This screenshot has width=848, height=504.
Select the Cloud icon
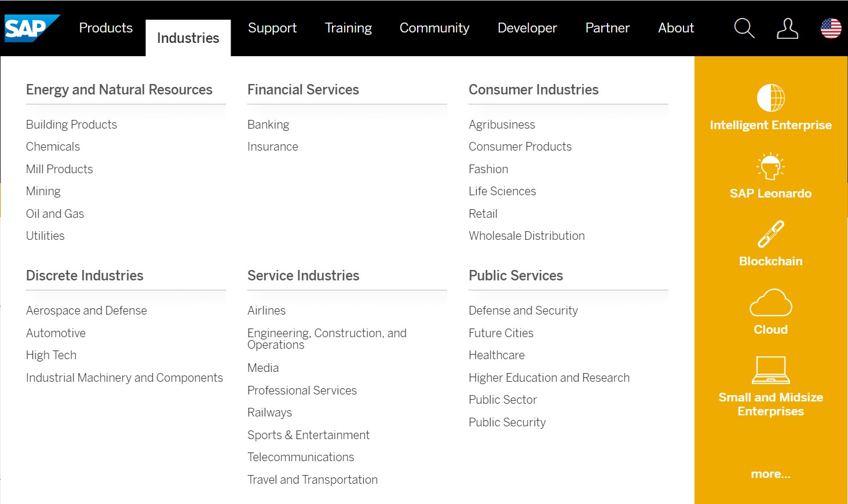(x=770, y=302)
